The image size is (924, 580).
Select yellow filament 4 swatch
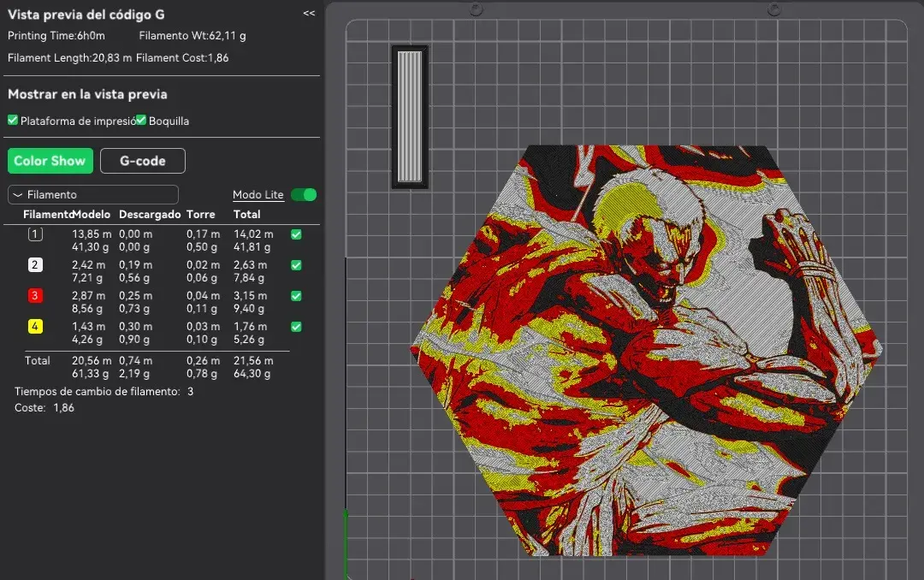[35, 326]
